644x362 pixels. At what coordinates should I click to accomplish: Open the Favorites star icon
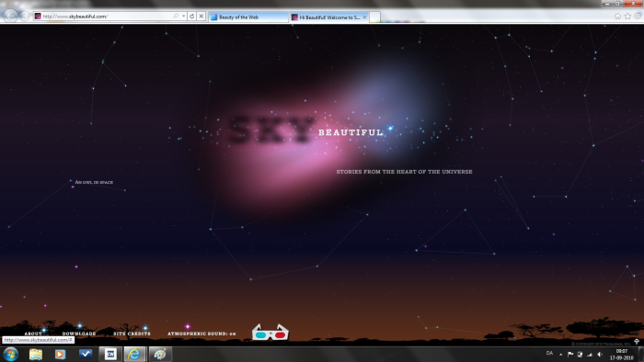(x=627, y=17)
